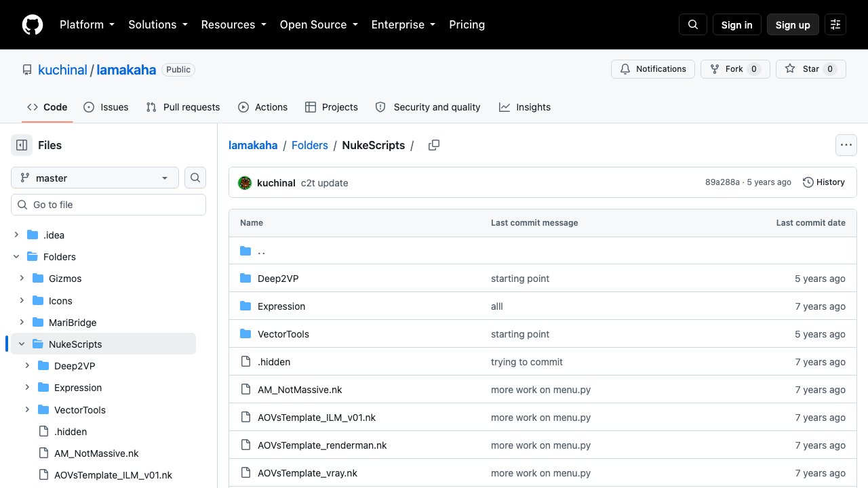Open the Pricing link

pos(467,25)
